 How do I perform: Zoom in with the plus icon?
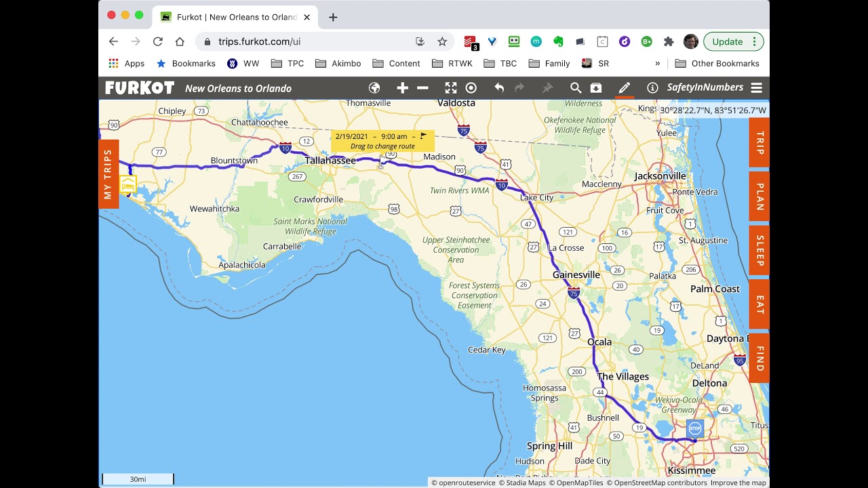click(x=402, y=87)
